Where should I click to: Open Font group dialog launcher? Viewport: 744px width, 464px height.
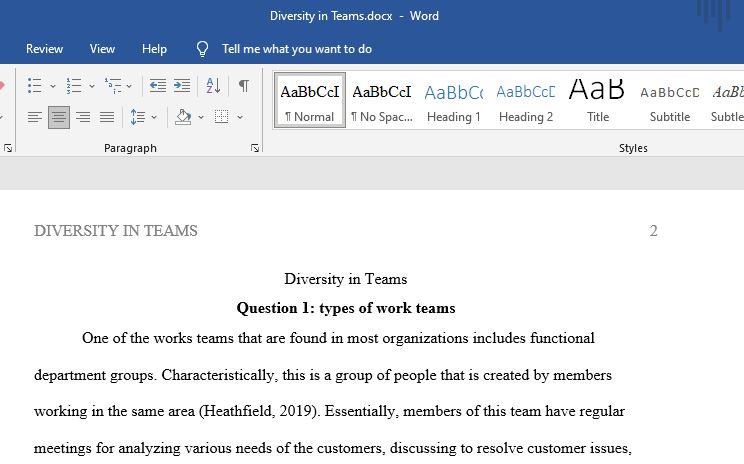(x=8, y=148)
